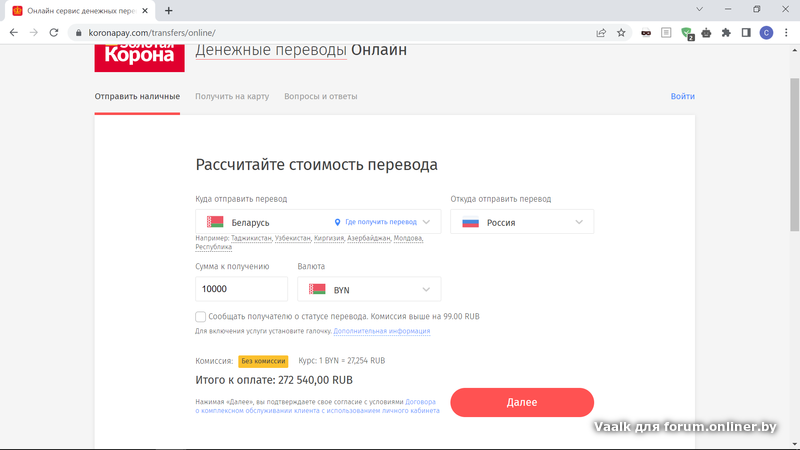Screen dimensions: 800x450
Task: Click the map pin location icon
Action: click(x=337, y=222)
